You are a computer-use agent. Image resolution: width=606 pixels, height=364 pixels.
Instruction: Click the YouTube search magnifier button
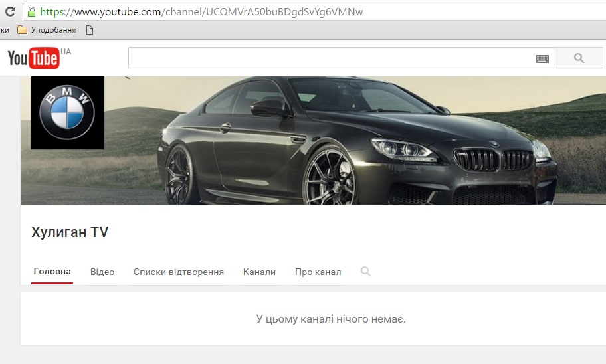tap(579, 58)
